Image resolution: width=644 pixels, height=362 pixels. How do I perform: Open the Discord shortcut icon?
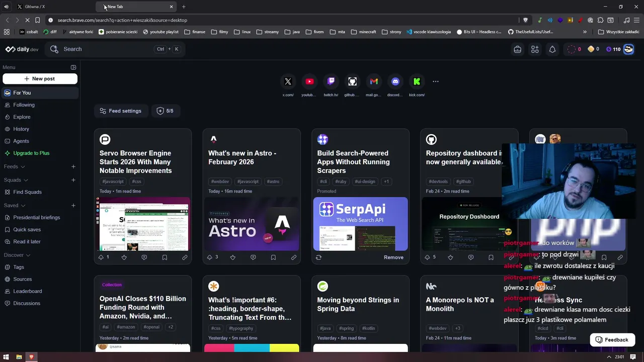pos(395,81)
